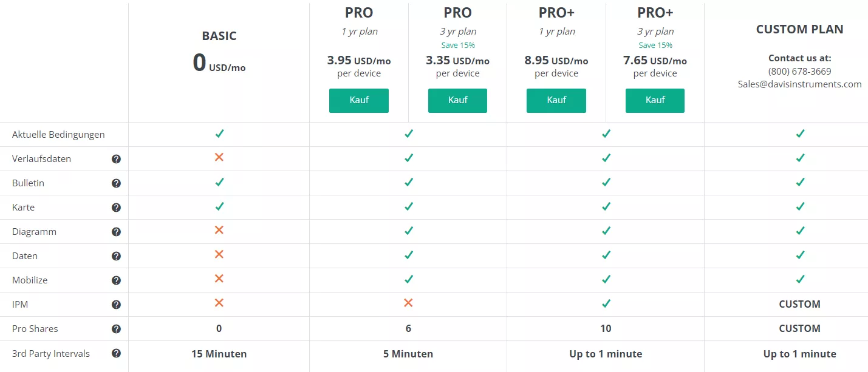Click the Karte help question mark

coord(116,208)
